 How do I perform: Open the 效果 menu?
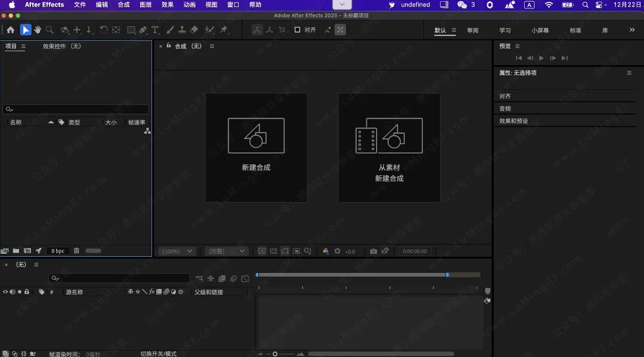168,5
